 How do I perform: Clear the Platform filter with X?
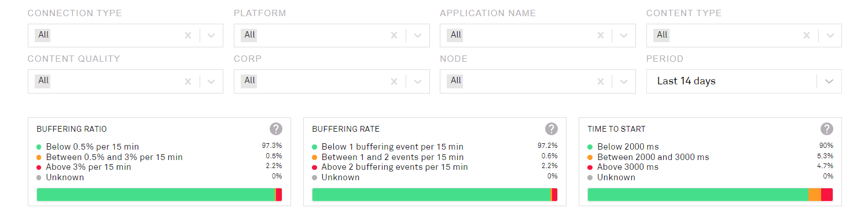pyautogui.click(x=394, y=35)
